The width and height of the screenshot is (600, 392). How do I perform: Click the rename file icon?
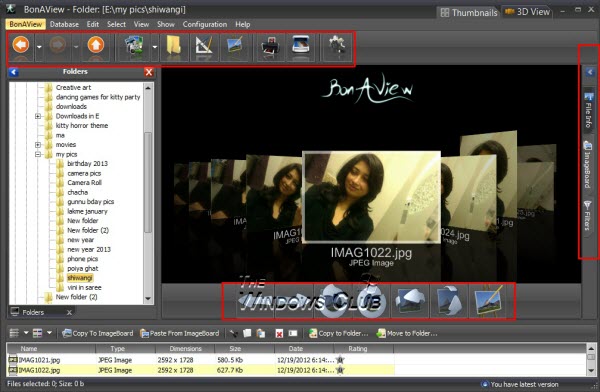293,333
